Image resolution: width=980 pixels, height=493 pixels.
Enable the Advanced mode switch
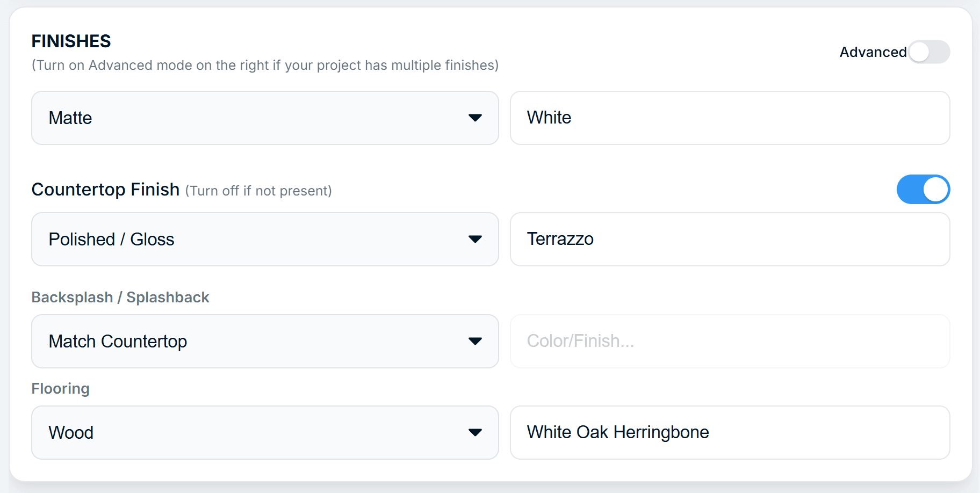(x=929, y=52)
